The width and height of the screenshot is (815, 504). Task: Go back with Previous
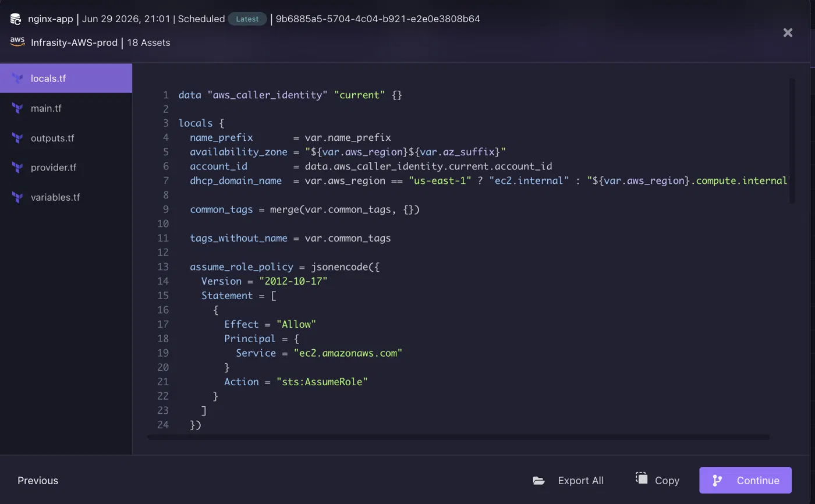(x=38, y=481)
